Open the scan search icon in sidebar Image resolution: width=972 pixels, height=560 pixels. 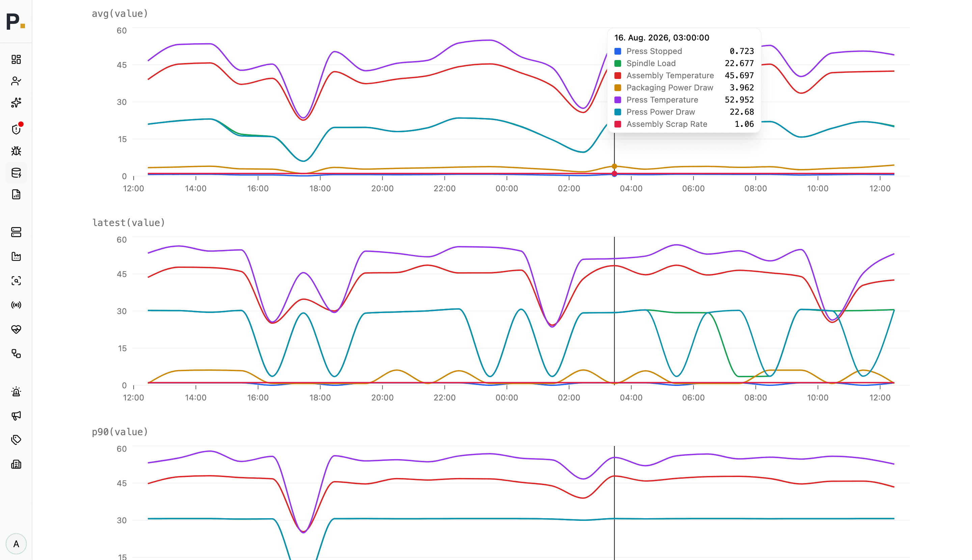(16, 281)
